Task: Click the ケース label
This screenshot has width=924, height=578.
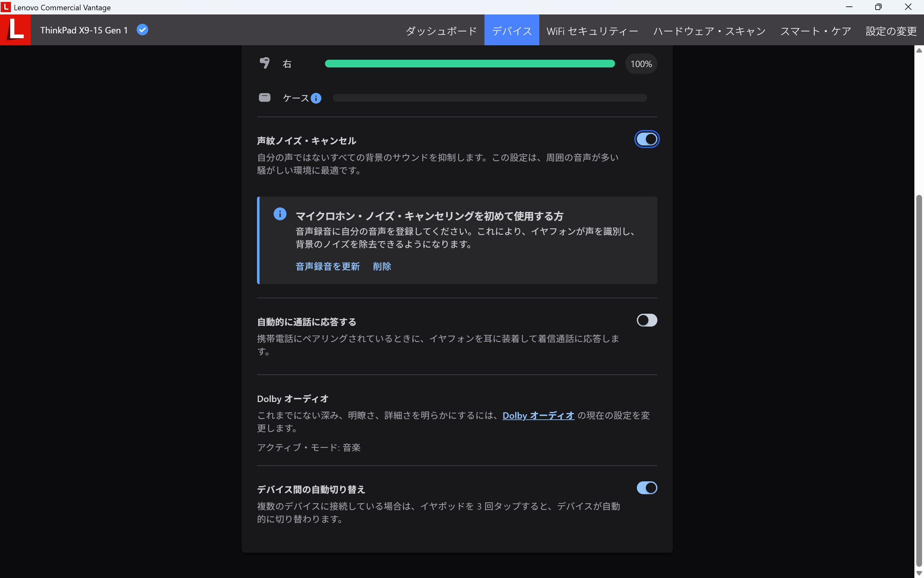Action: pyautogui.click(x=295, y=98)
